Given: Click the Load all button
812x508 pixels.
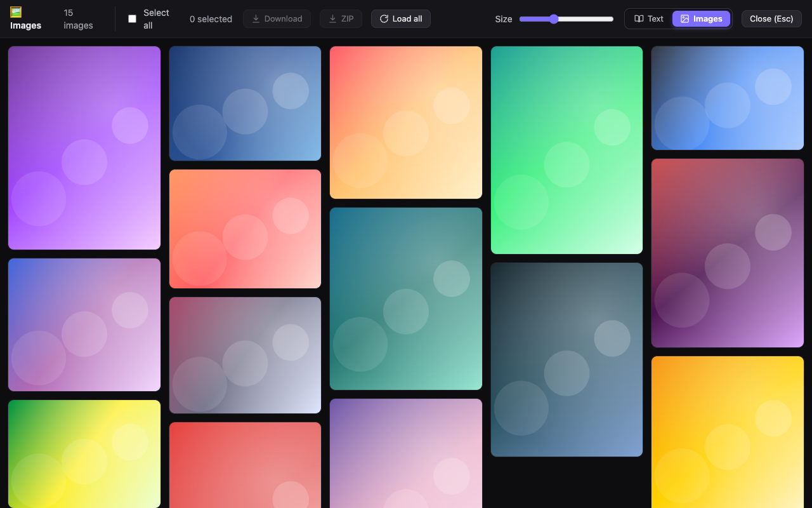Looking at the screenshot, I should [x=401, y=19].
